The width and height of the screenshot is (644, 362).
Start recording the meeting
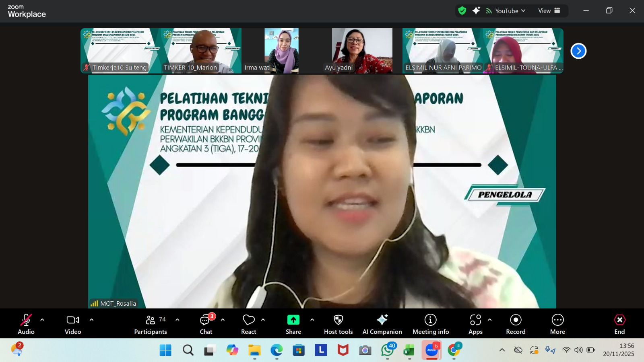pos(516,324)
